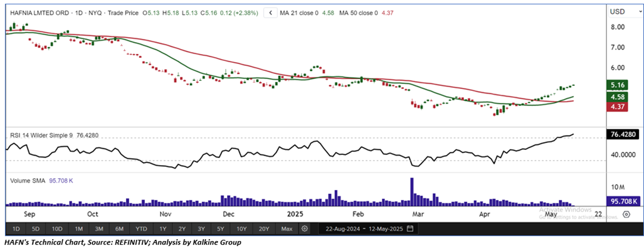
Task: Click the Mar label on time axis
Action: coord(418,214)
